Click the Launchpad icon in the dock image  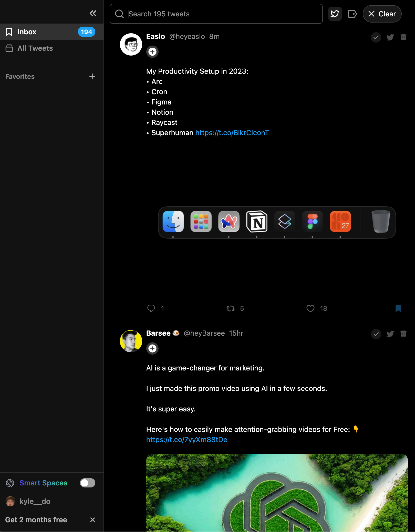(201, 221)
